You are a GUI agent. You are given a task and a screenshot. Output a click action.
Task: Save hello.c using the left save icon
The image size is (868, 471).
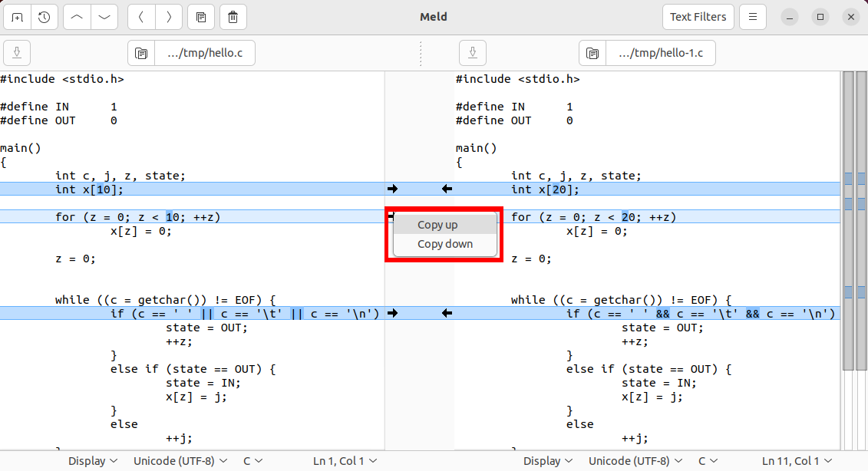(x=16, y=52)
